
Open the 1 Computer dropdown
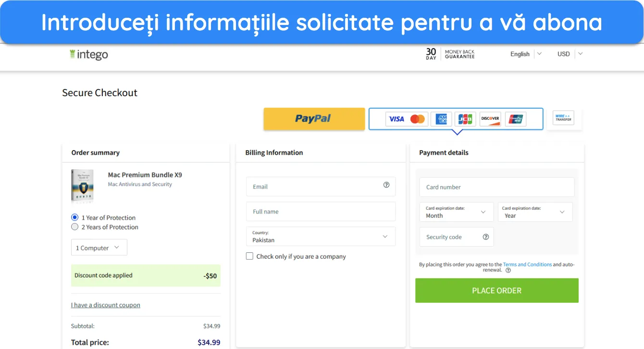[99, 248]
